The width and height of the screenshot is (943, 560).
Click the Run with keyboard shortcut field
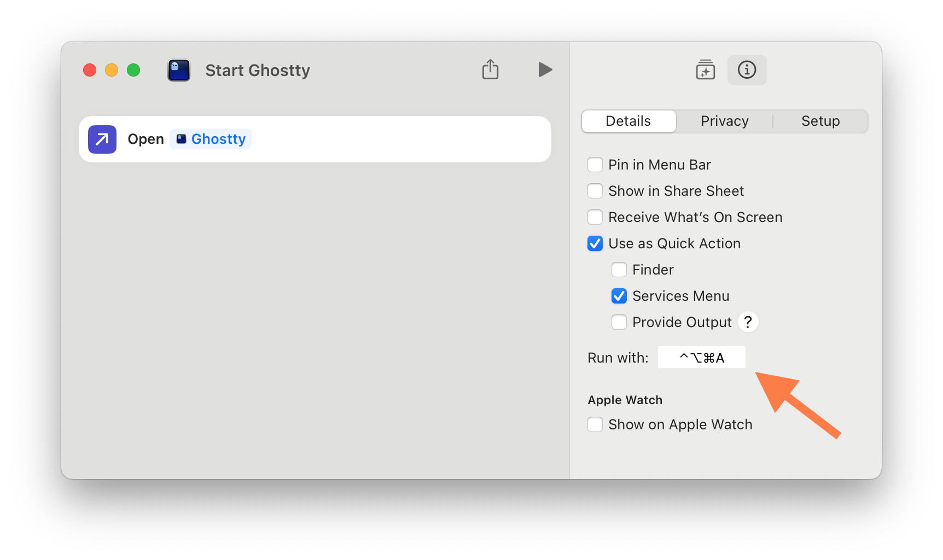701,358
